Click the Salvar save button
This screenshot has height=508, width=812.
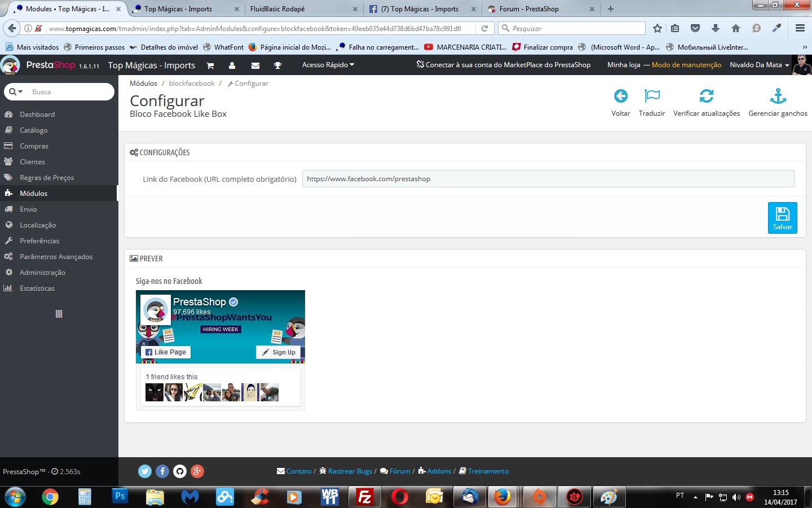[x=783, y=218]
